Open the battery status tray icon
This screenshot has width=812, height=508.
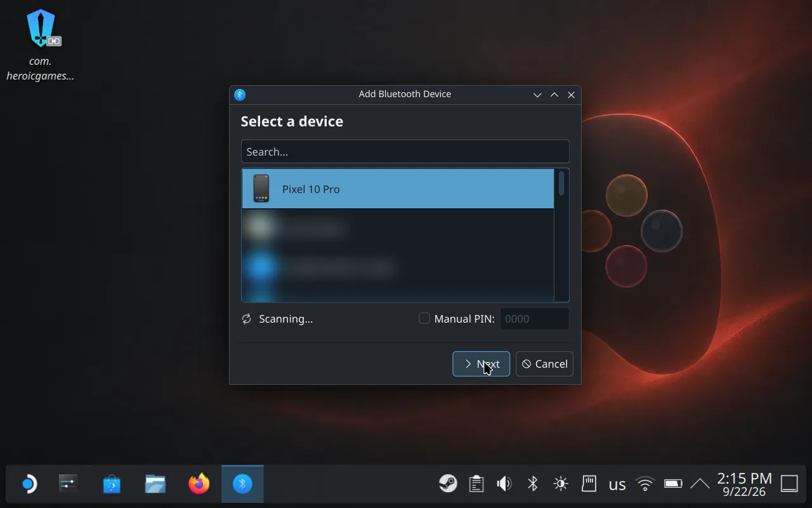pyautogui.click(x=673, y=484)
